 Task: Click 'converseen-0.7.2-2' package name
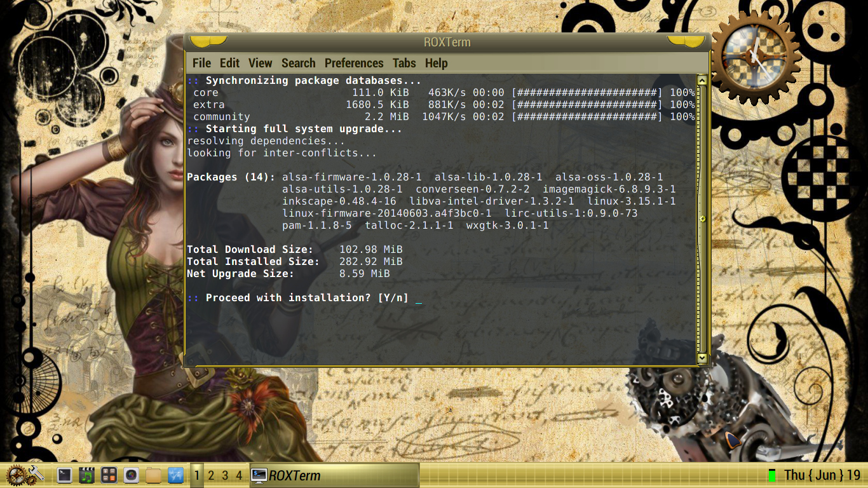click(473, 189)
